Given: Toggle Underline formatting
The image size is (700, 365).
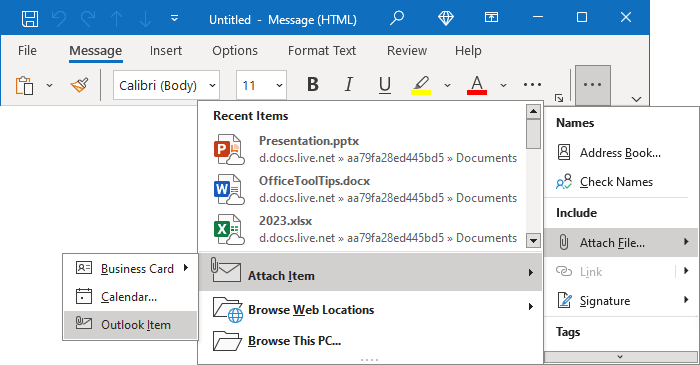Looking at the screenshot, I should pos(385,84).
